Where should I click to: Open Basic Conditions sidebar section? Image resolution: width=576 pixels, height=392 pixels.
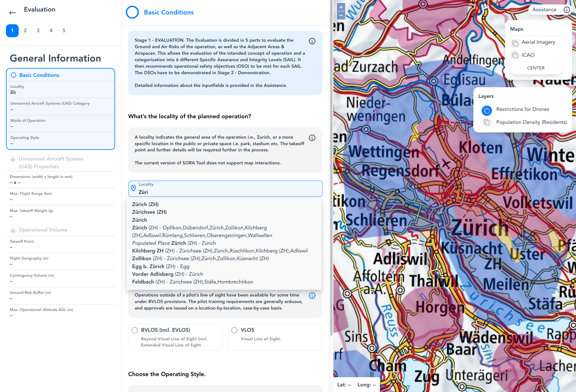[60, 75]
